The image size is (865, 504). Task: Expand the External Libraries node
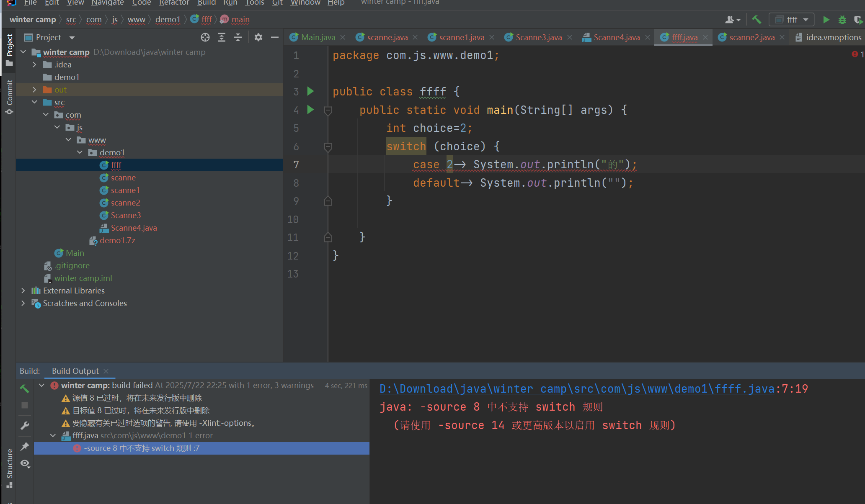23,291
